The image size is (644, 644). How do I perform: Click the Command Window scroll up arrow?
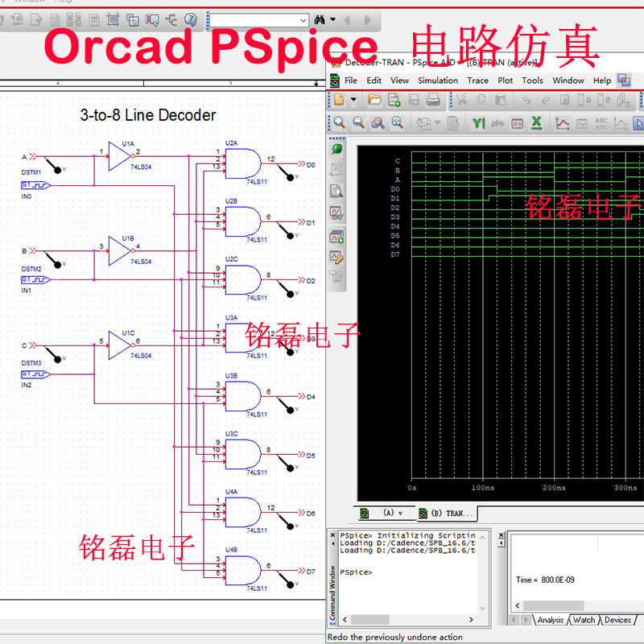(x=482, y=537)
